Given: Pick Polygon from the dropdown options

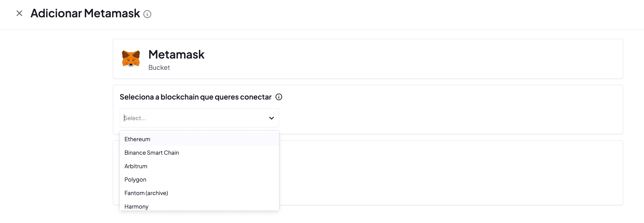Looking at the screenshot, I should pyautogui.click(x=135, y=180).
